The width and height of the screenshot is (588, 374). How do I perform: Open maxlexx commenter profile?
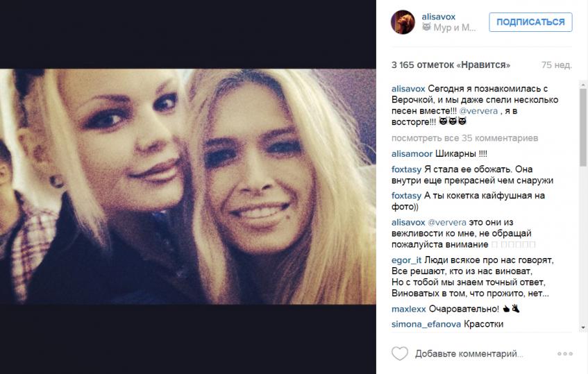[409, 309]
